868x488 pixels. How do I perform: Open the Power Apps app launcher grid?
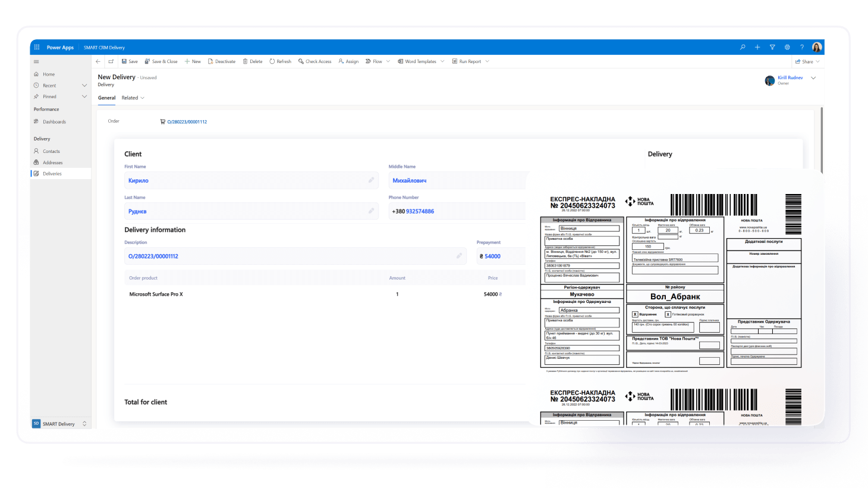(37, 47)
